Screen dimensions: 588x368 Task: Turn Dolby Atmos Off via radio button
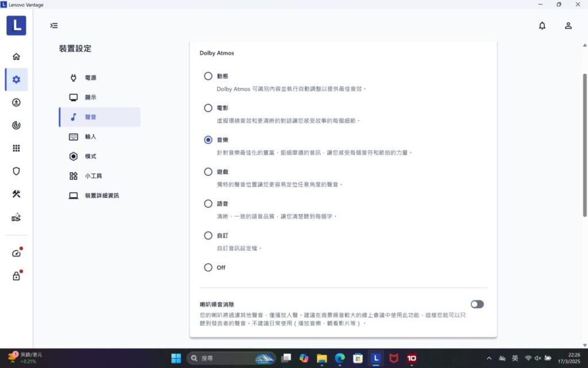[208, 267]
